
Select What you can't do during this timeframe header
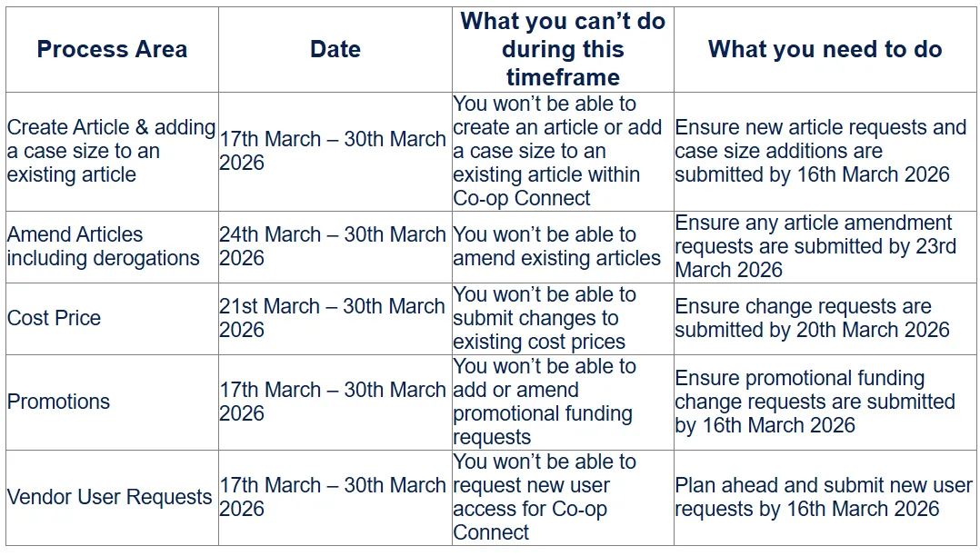[563, 49]
